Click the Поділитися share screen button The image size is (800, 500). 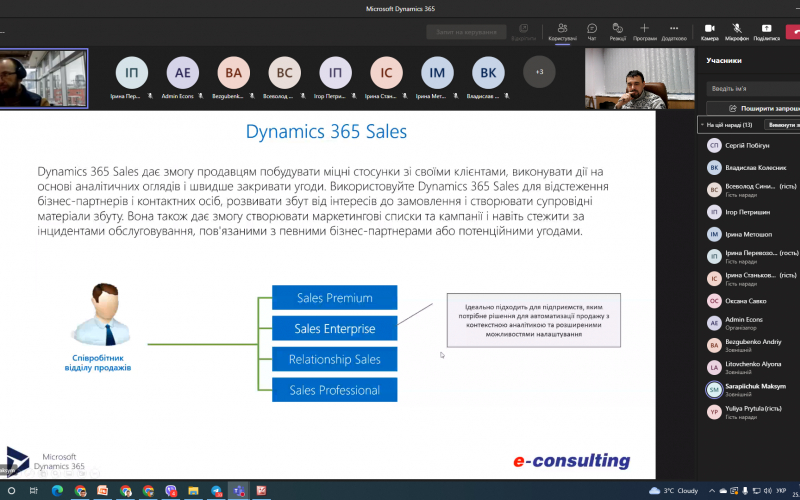[x=766, y=32]
